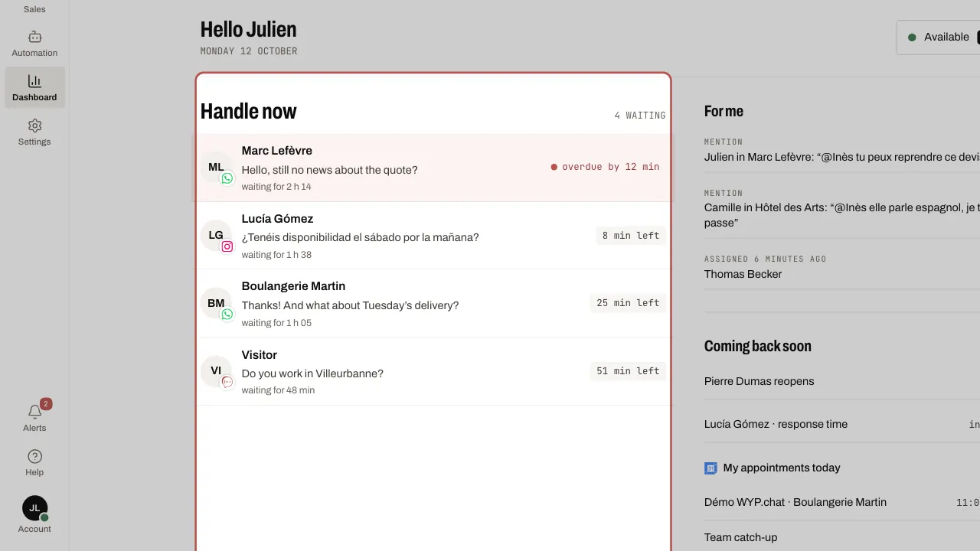Open the Alerts bell icon
The height and width of the screenshot is (551, 980).
pyautogui.click(x=34, y=412)
